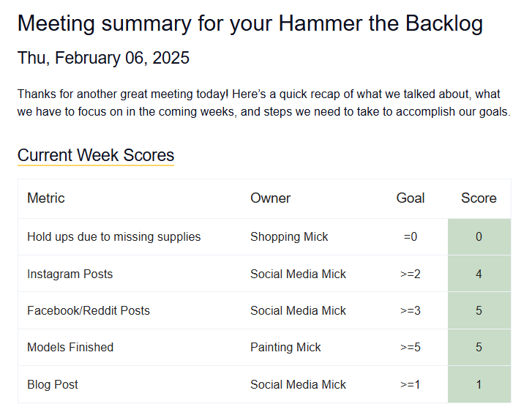Image resolution: width=532 pixels, height=415 pixels.
Task: Click the >=5 goal for Models Finished
Action: pyautogui.click(x=411, y=347)
